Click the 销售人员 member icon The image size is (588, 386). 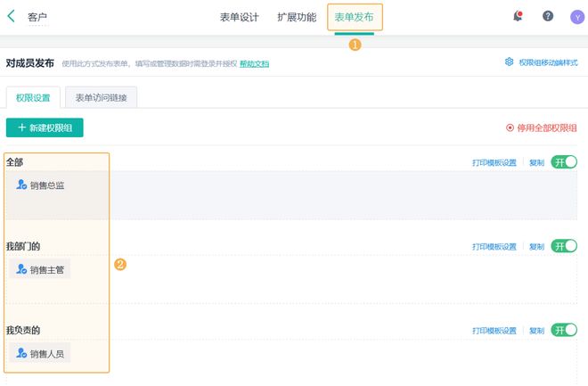point(21,353)
